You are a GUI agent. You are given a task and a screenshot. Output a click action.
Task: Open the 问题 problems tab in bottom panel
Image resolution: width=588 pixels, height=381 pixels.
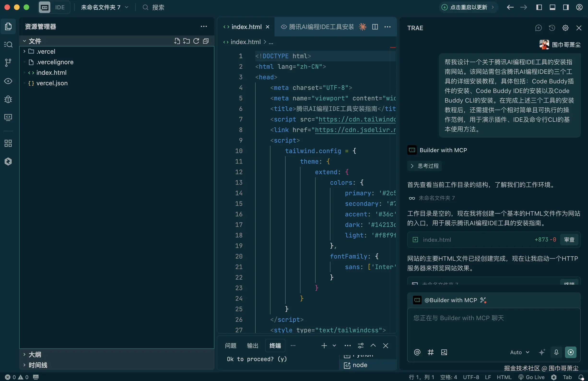pyautogui.click(x=230, y=346)
